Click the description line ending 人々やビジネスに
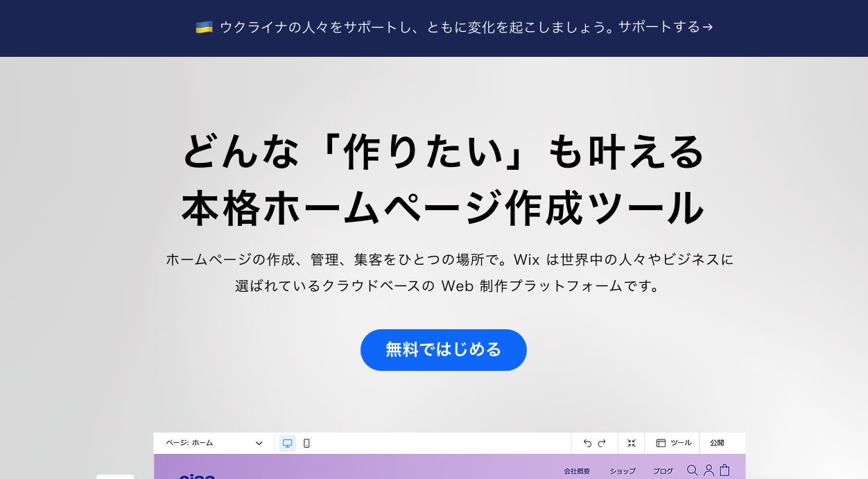The width and height of the screenshot is (868, 479). pyautogui.click(x=449, y=260)
